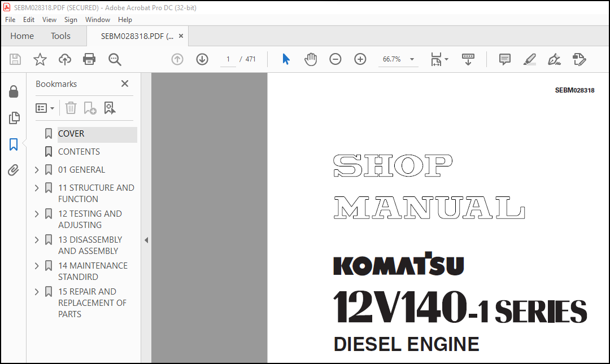Open bookmark options menu dropdown
Viewport: 610px width, 364px height.
click(x=45, y=108)
